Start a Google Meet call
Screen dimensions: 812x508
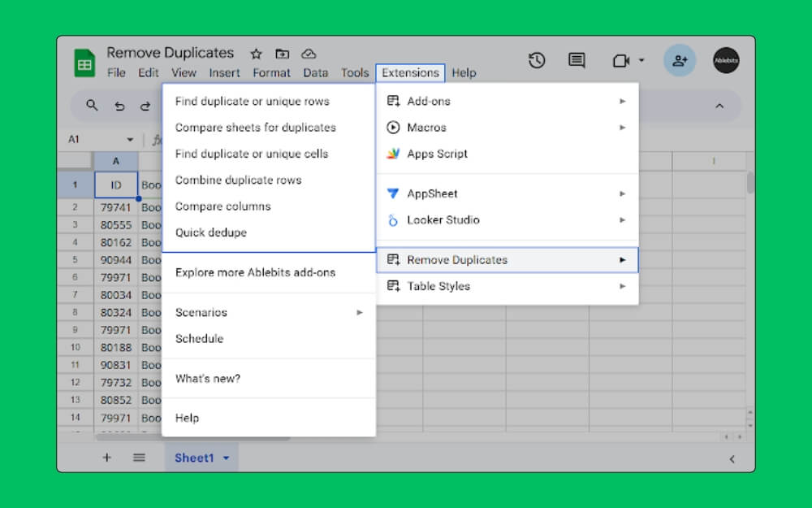[x=621, y=60]
